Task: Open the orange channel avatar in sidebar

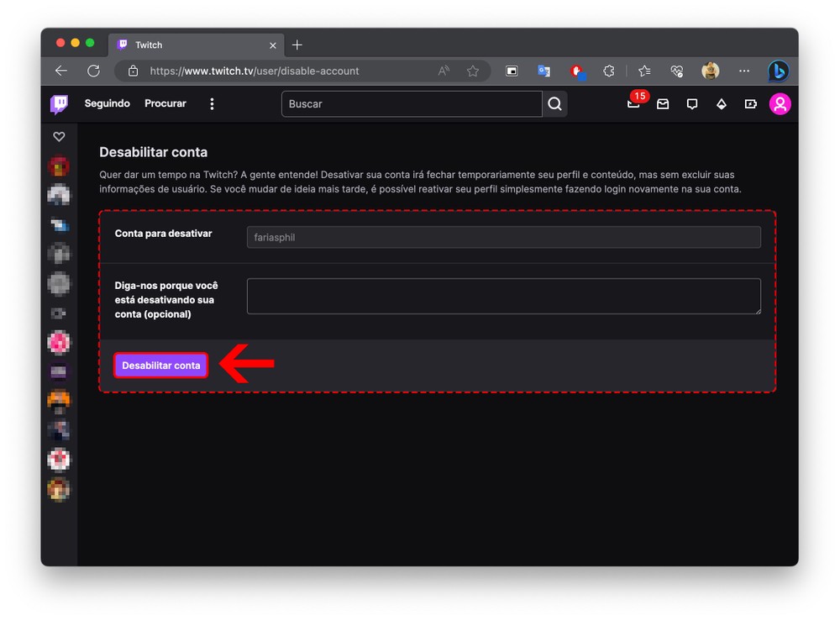Action: [x=59, y=402]
